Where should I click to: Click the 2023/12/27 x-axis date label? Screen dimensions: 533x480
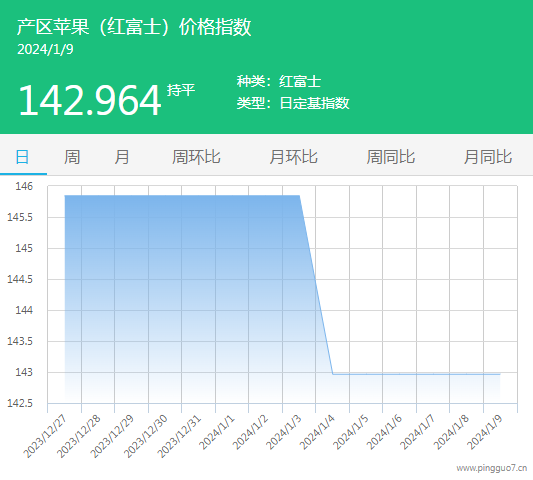coord(45,436)
